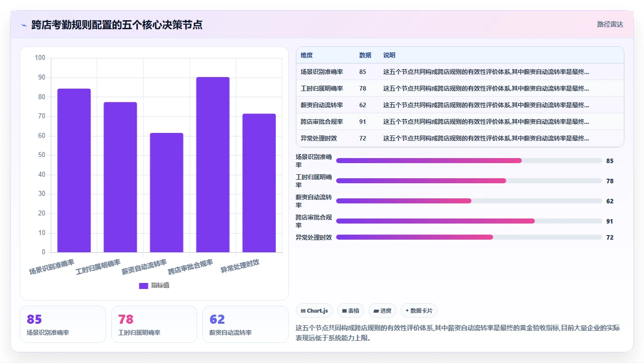The width and height of the screenshot is (644, 363).
Task: Open the 62 薪资自动流转率 stat card
Action: (246, 324)
